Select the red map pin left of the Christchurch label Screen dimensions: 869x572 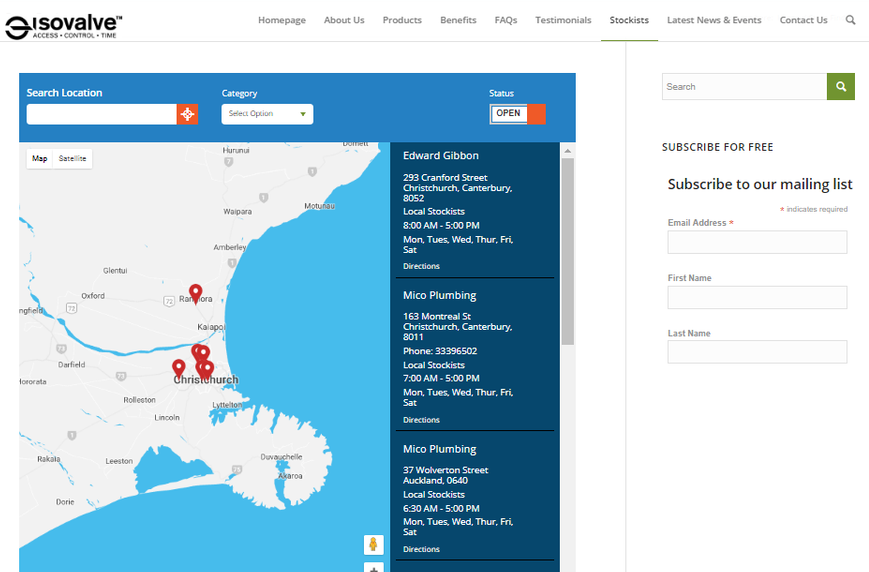point(178,369)
